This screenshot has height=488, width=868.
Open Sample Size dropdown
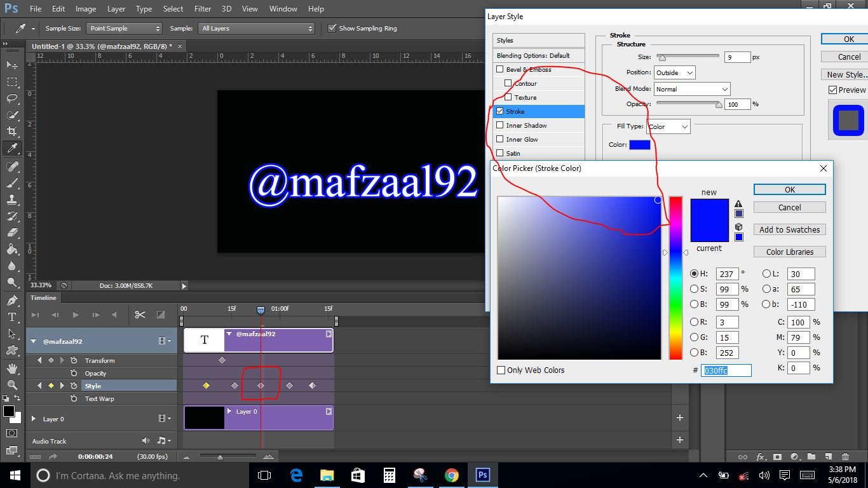125,28
